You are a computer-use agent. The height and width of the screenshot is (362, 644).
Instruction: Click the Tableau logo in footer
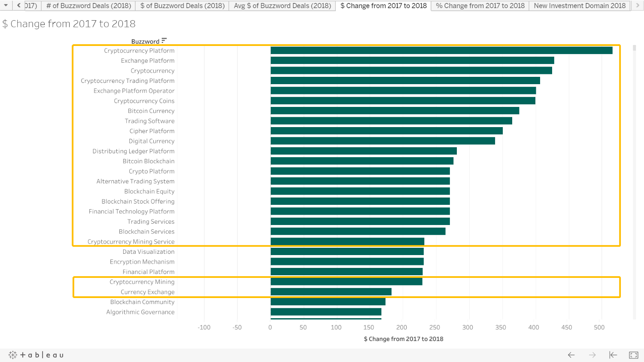(x=36, y=355)
